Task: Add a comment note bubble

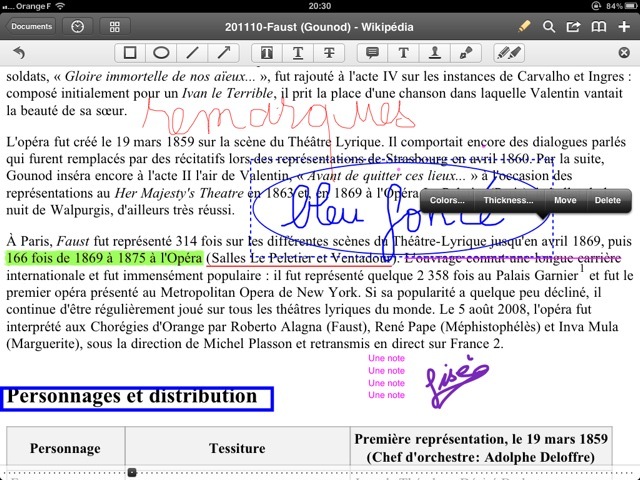Action: tap(372, 52)
